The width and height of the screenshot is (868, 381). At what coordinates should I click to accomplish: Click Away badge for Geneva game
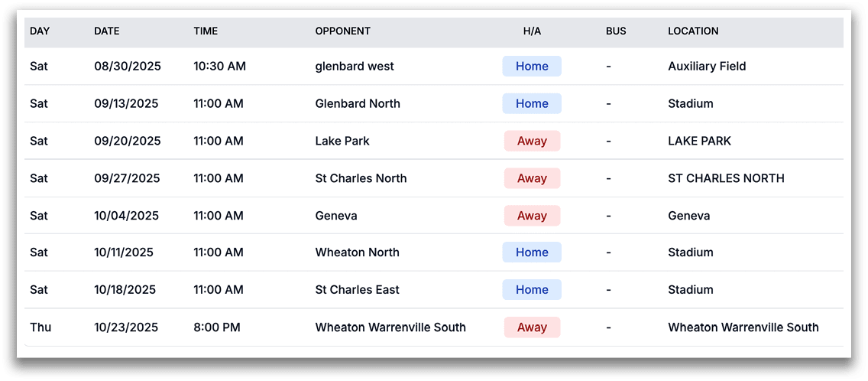click(532, 216)
